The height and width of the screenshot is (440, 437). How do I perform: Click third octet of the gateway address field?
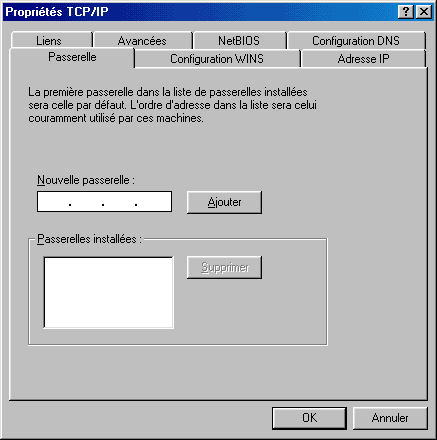[x=119, y=202]
